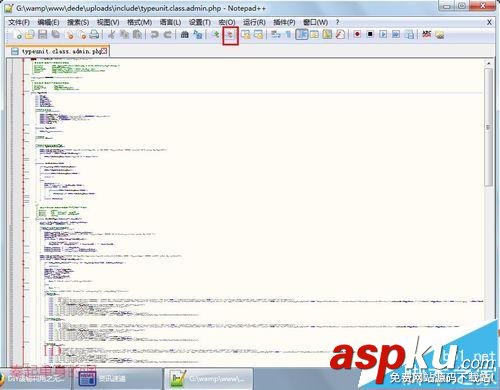Open the 视图(V) menu
The width and height of the screenshot is (500, 390).
pos(108,23)
